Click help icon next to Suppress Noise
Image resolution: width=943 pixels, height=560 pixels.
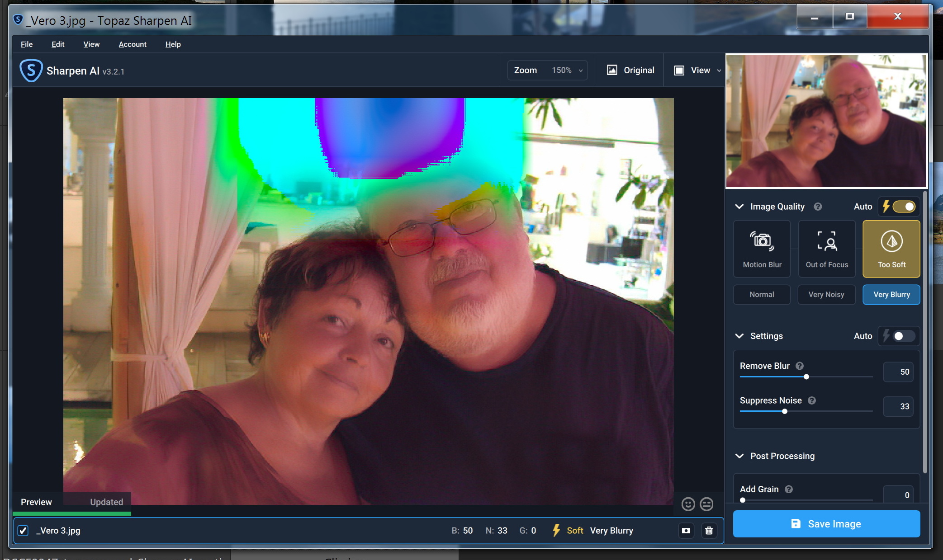click(x=812, y=400)
